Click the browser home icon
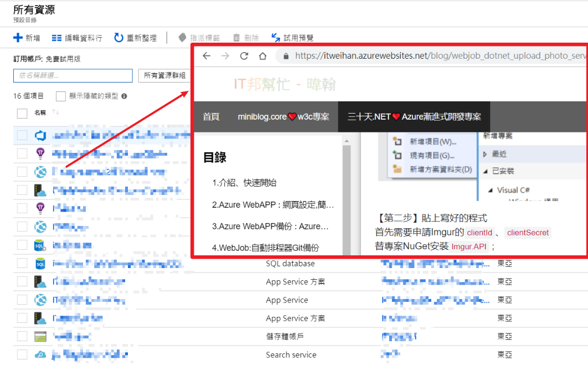The height and width of the screenshot is (370, 588). [263, 56]
